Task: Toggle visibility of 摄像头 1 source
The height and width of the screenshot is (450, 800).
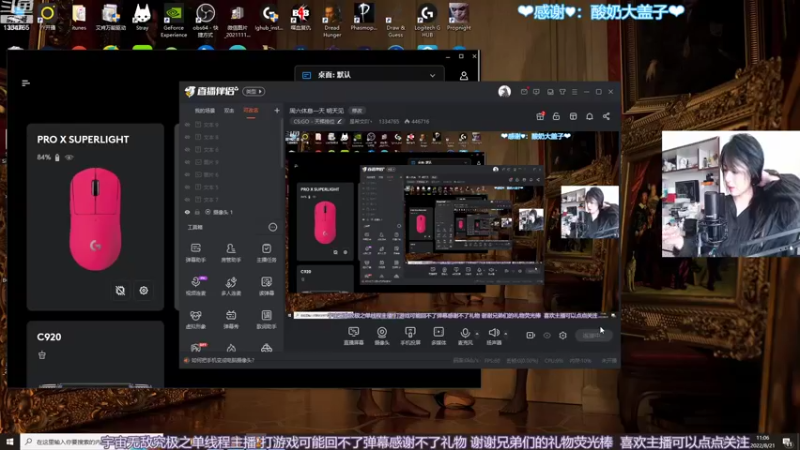Action: tap(187, 212)
